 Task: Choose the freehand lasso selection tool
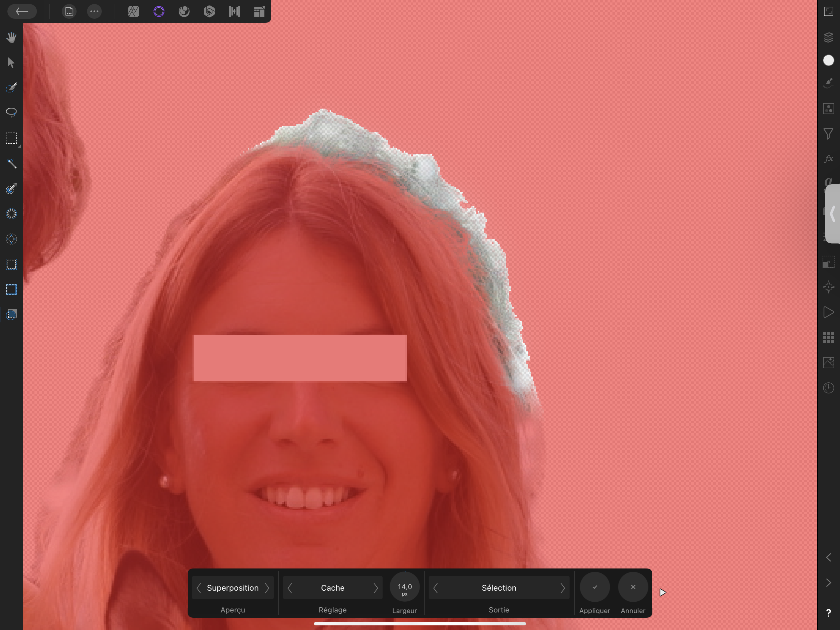(11, 113)
